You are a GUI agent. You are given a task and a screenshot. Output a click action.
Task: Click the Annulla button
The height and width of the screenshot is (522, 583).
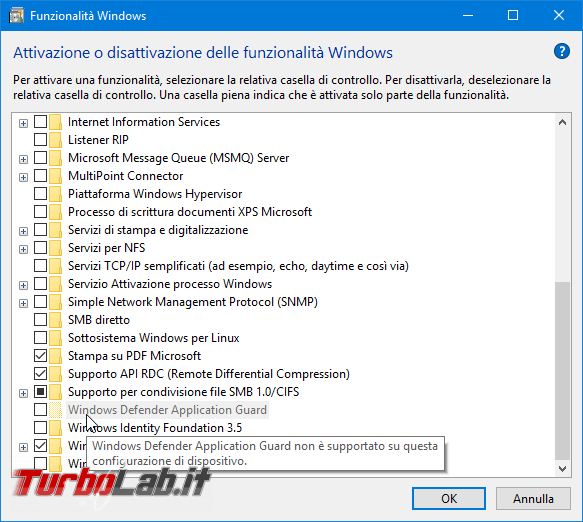(533, 499)
